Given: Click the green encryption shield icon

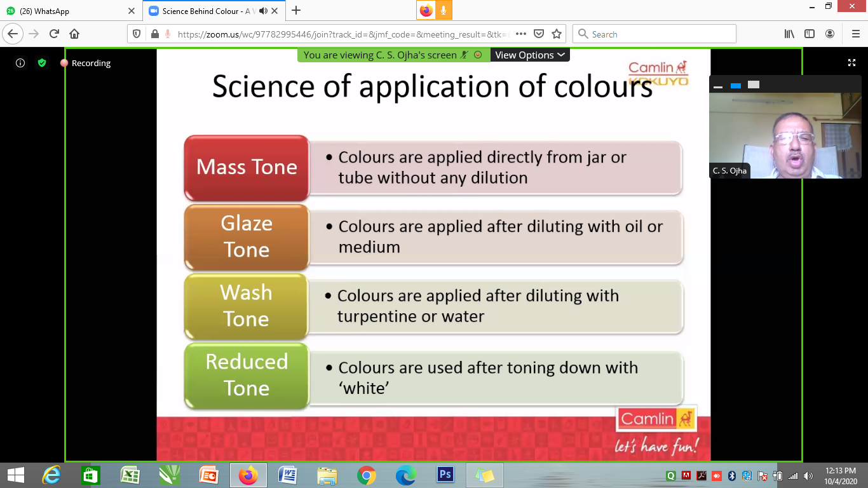Looking at the screenshot, I should (42, 63).
